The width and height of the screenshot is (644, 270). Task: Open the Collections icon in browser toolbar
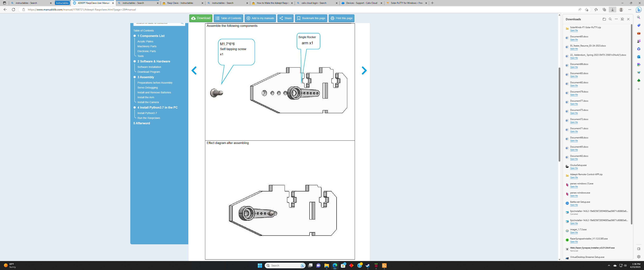pyautogui.click(x=604, y=10)
